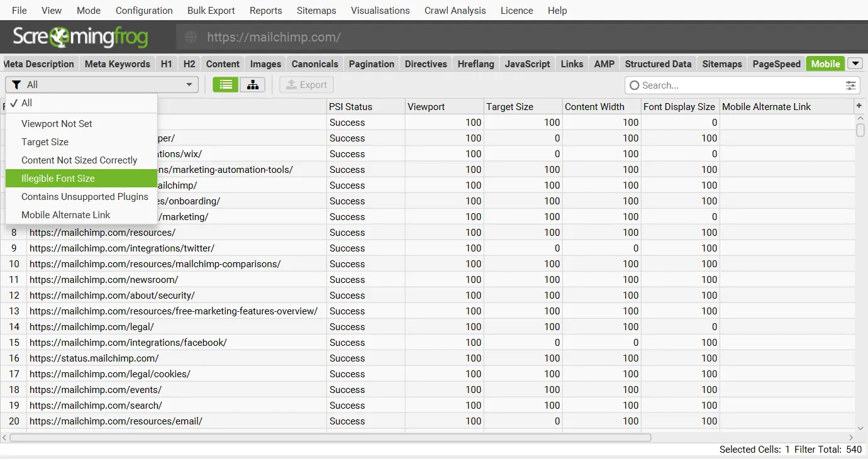
Task: Select the checked All filter option
Action: coord(26,103)
